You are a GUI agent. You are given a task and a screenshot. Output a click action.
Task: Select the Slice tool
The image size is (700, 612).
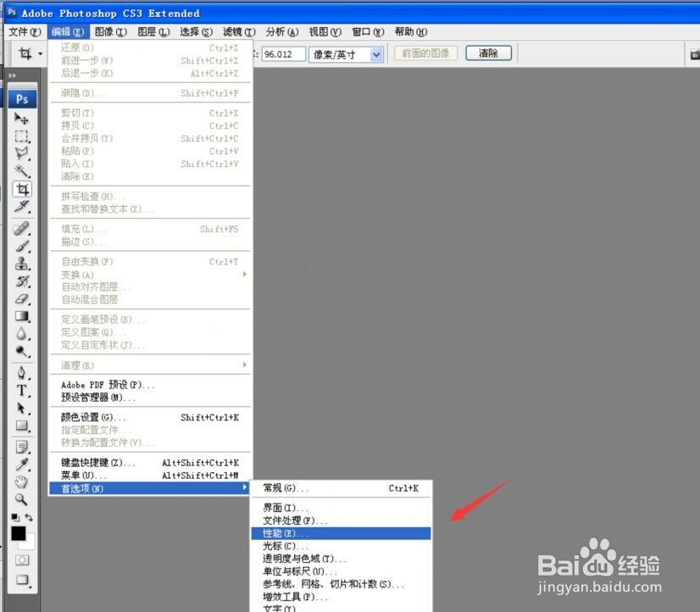click(21, 207)
